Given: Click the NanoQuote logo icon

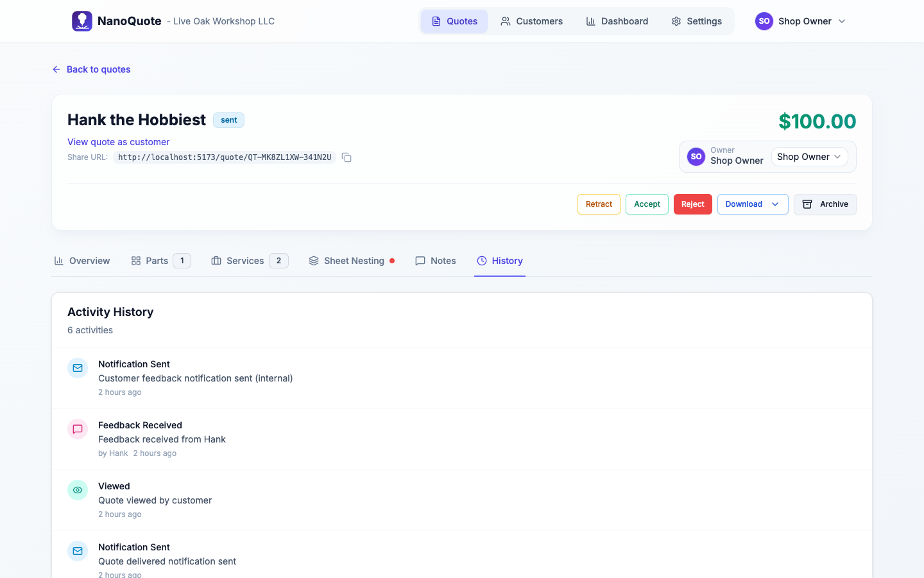Looking at the screenshot, I should coord(82,21).
